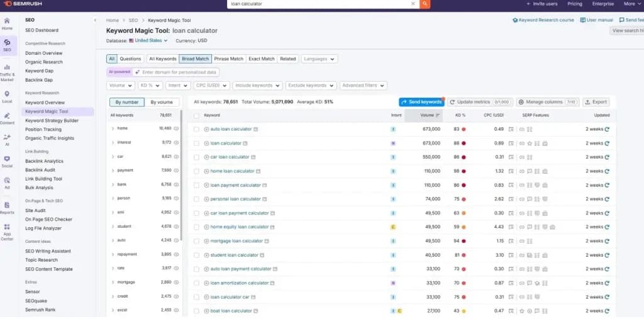The image size is (644, 319).
Task: Toggle the eye icon for home group
Action: point(176,128)
